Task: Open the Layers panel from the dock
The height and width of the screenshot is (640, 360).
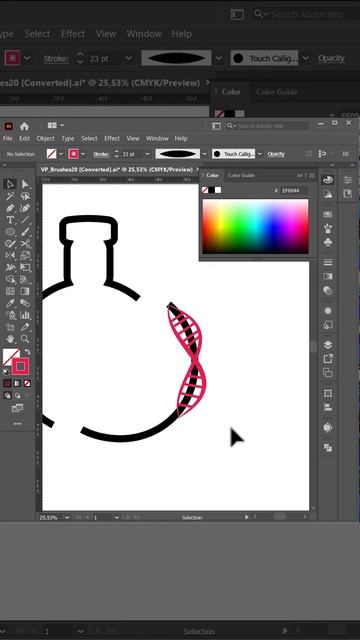Action: coord(328,345)
